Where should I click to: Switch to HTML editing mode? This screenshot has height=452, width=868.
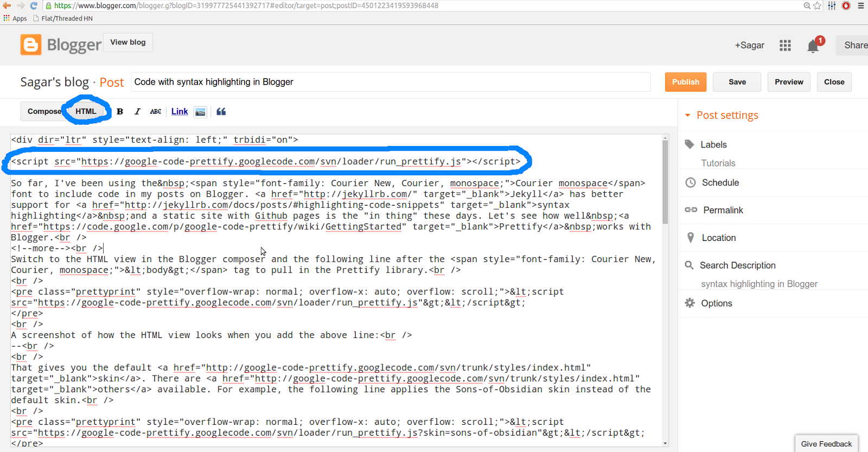coord(86,111)
